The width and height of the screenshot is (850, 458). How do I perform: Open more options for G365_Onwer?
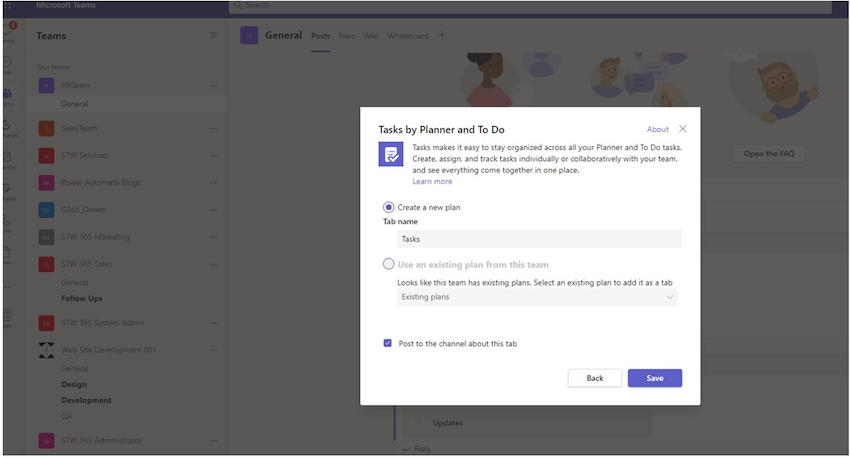pos(213,210)
